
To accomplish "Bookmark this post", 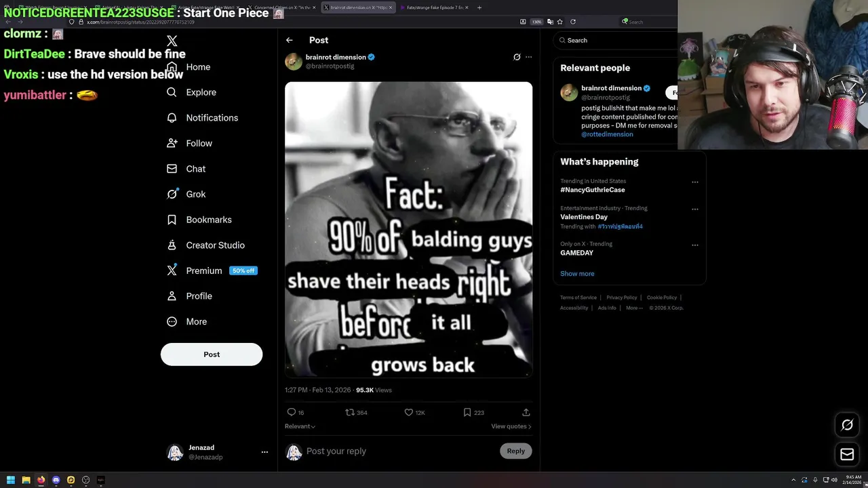I will (467, 412).
